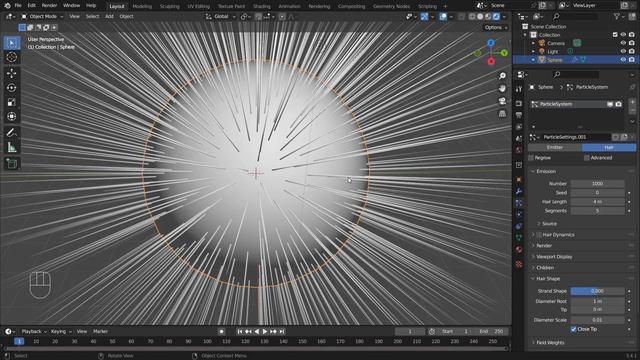Viewport: 640px width, 360px height.
Task: Add a new particle system slot
Action: click(632, 102)
